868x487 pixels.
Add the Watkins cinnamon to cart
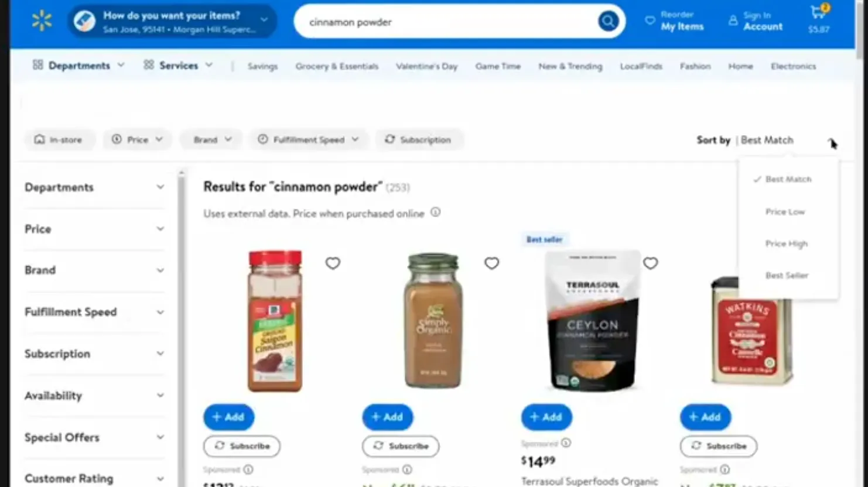pos(705,417)
